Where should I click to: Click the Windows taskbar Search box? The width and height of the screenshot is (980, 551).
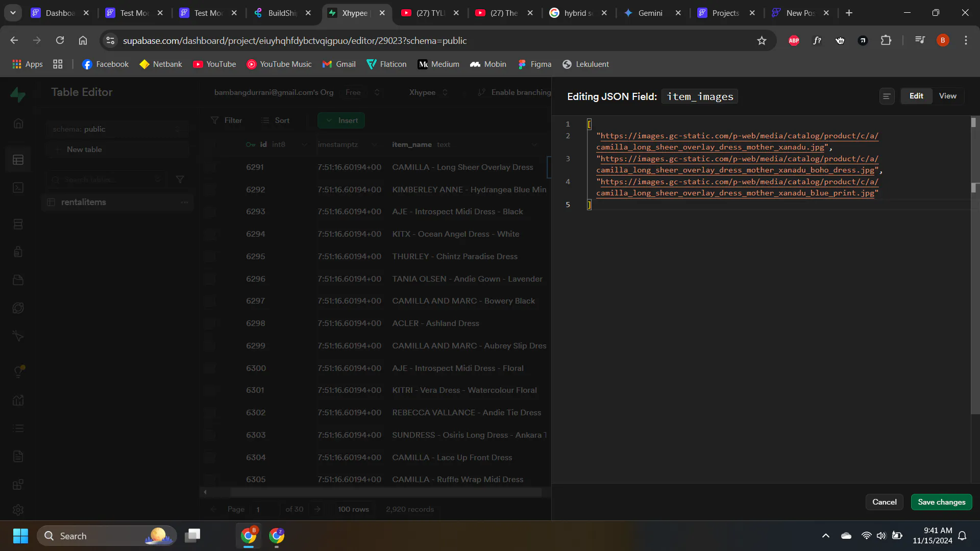click(107, 536)
